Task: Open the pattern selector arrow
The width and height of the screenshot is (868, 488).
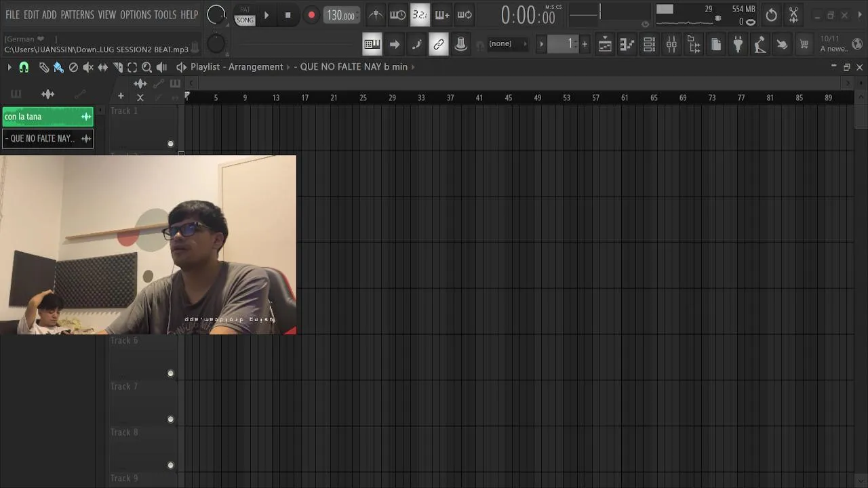Action: tap(541, 44)
